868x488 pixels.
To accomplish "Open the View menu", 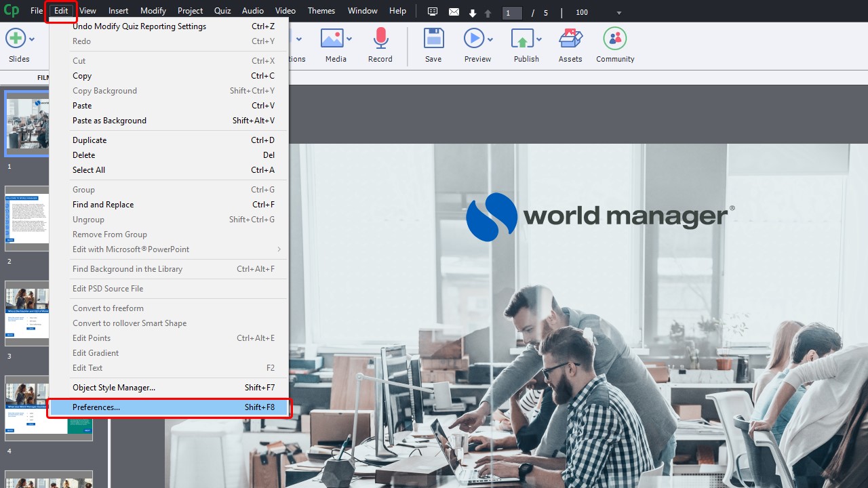I will pos(87,11).
